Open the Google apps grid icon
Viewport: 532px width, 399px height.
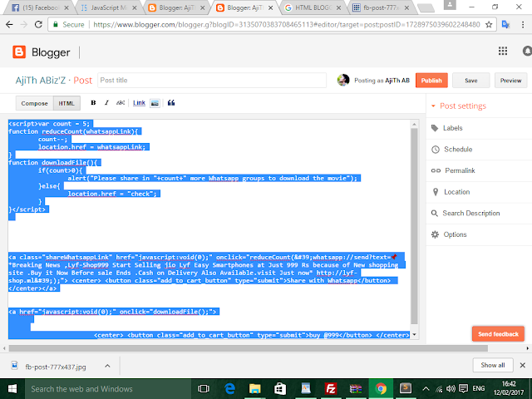503,52
